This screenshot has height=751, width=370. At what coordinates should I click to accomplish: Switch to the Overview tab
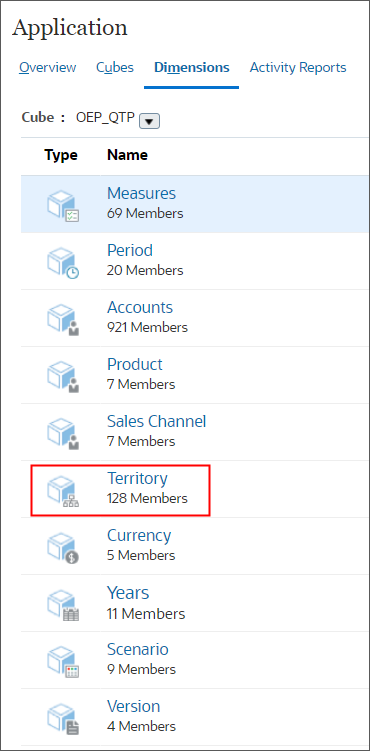pos(47,68)
